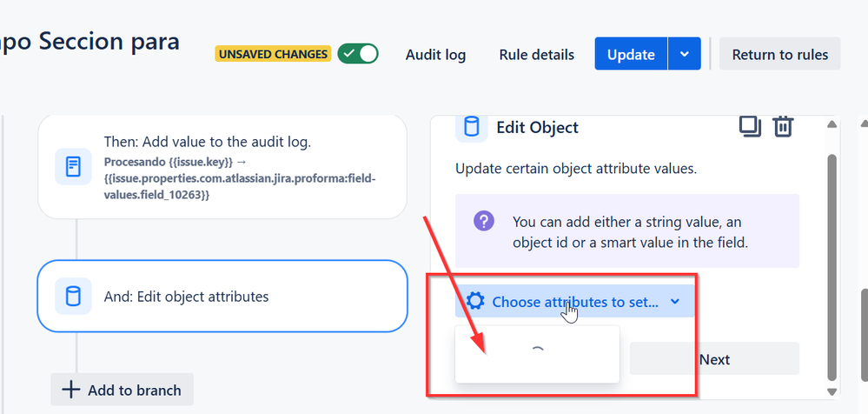Screen dimensions: 868x414
Task: Expand Choose attributes to set dropdown
Action: point(574,302)
